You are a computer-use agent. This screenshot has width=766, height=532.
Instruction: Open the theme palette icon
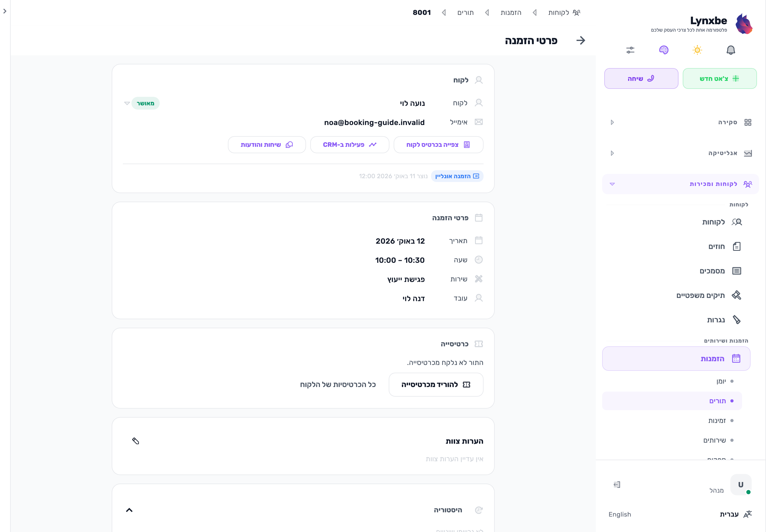pos(664,50)
